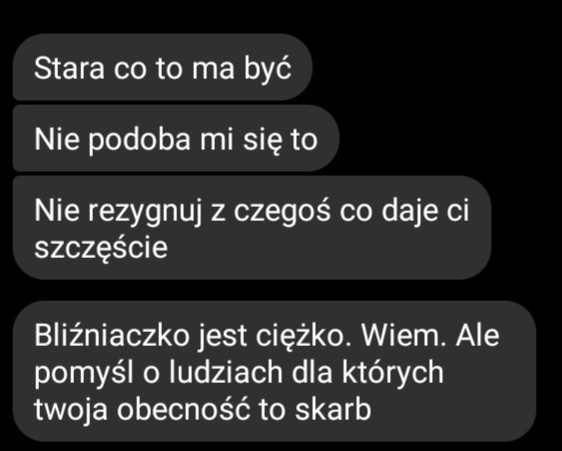Click the word 'Stara' in first message
The height and width of the screenshot is (451, 562).
coord(69,68)
